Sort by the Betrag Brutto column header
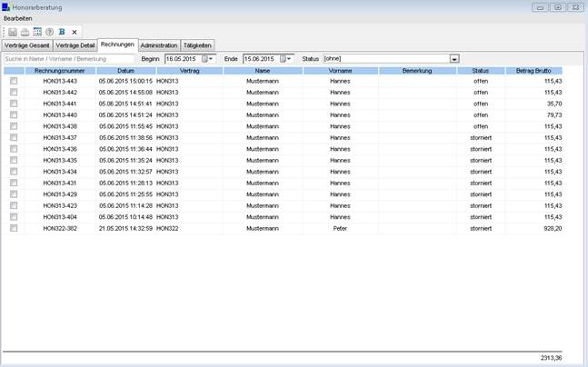588x367 pixels. point(533,70)
